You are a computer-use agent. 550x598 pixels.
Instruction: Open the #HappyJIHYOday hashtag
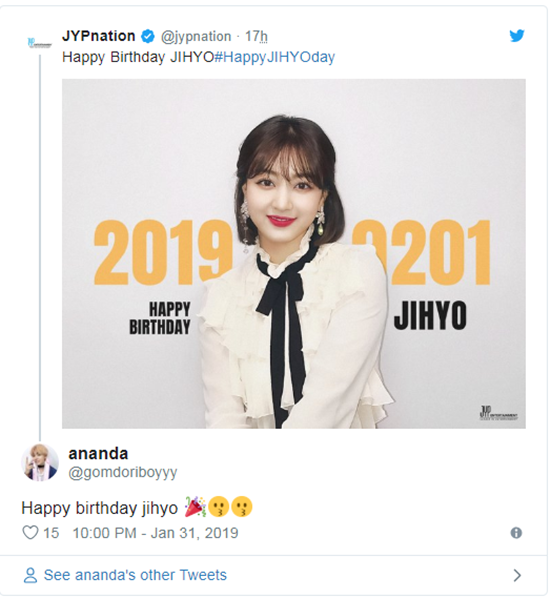point(275,57)
